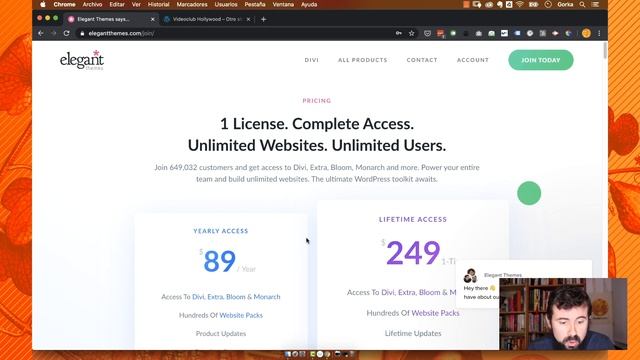Screen dimensions: 640x360
Task: Click the battery status icon
Action: [x=533, y=4]
